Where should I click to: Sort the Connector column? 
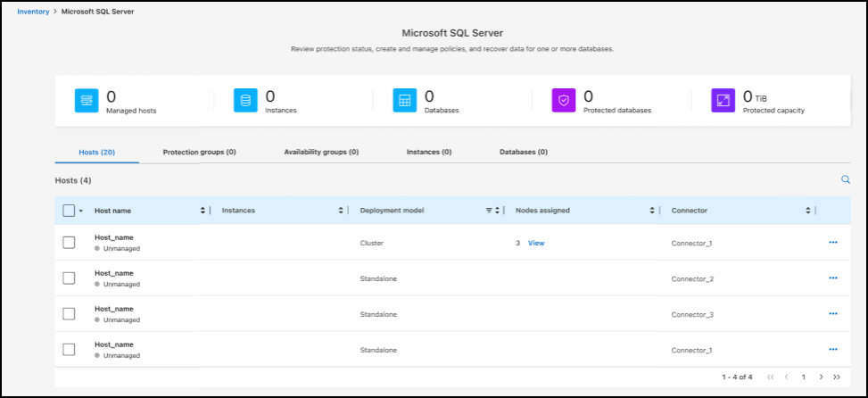click(x=808, y=211)
